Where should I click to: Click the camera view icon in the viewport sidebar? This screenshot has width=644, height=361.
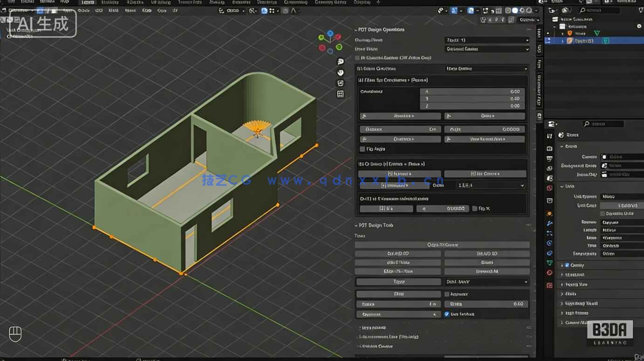coord(340,83)
